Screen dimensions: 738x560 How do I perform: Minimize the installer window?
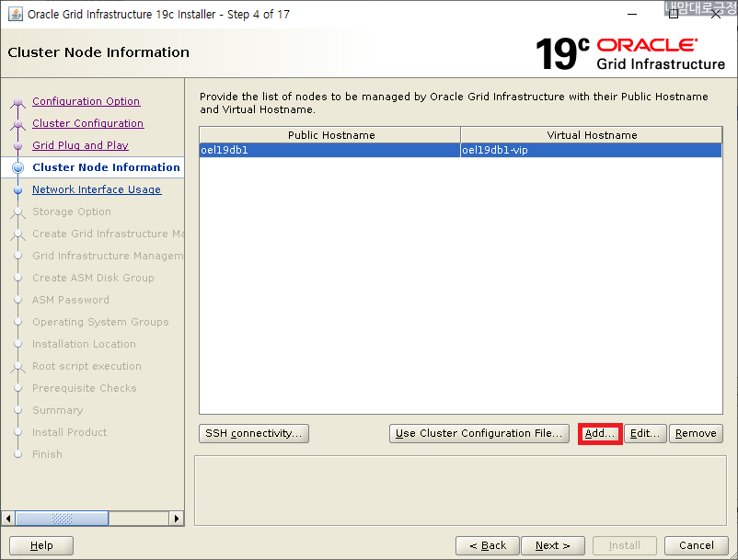pyautogui.click(x=632, y=14)
